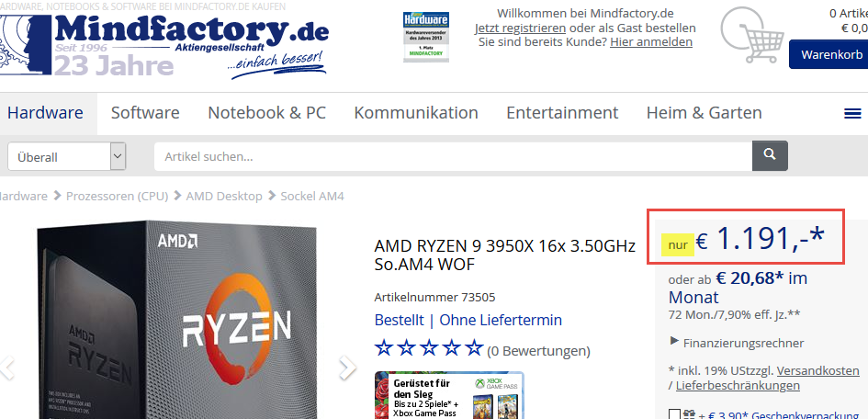Open the shopping cart icon
The width and height of the screenshot is (868, 419).
point(752,36)
